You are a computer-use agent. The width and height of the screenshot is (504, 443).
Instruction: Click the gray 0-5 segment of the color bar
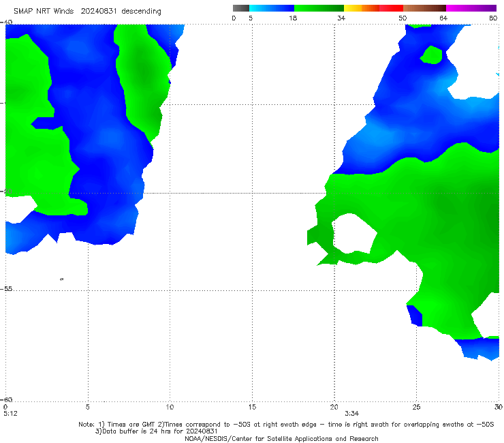(x=241, y=8)
